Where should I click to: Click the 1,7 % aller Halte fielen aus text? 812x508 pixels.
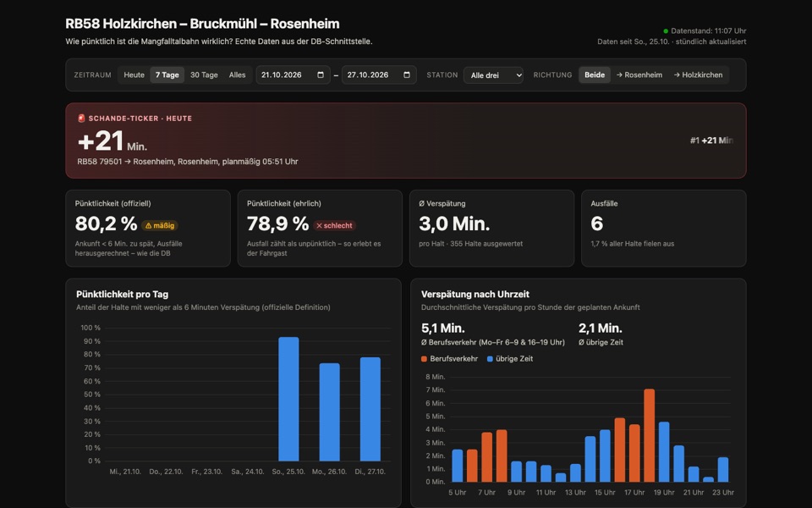[633, 244]
